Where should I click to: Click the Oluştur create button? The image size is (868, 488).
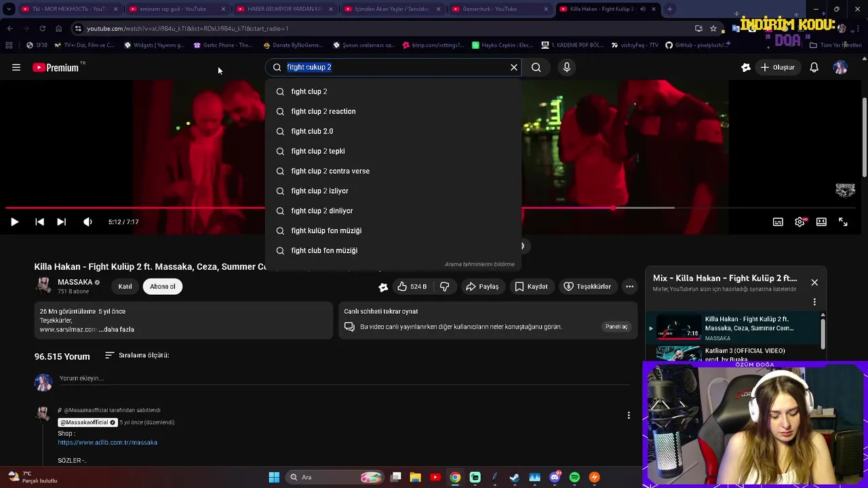coord(777,67)
